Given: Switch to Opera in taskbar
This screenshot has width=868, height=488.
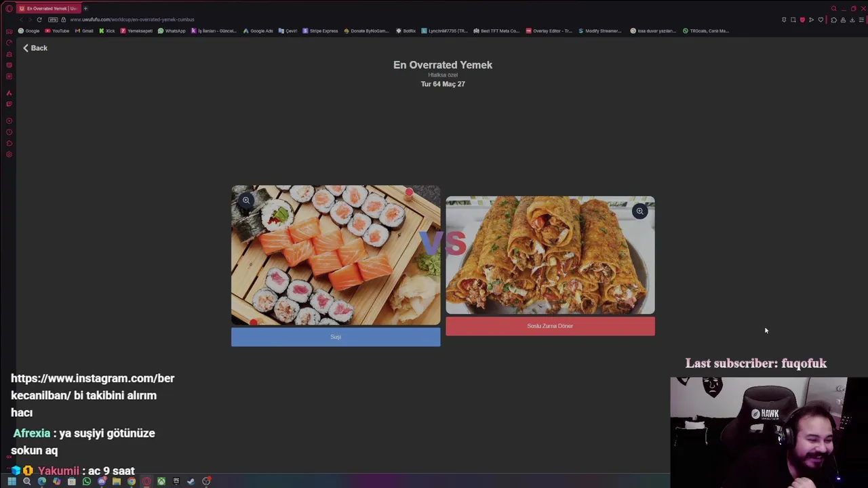Looking at the screenshot, I should 146,481.
